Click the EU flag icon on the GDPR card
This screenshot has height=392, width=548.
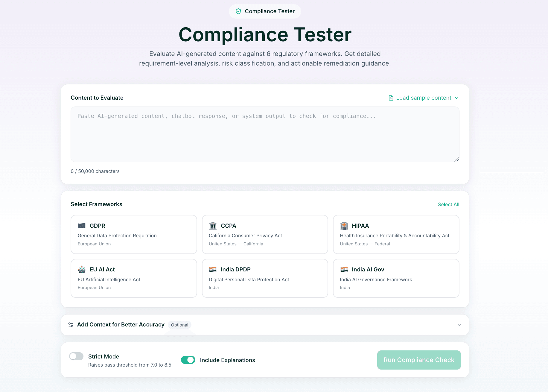click(82, 226)
